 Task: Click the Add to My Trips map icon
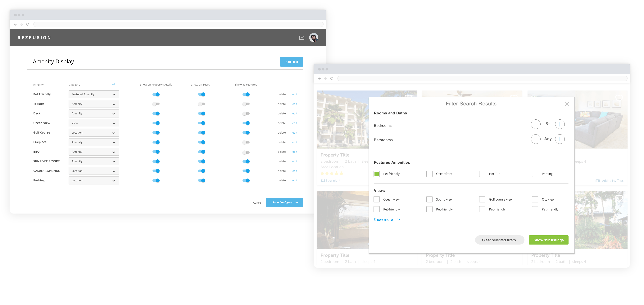(x=597, y=181)
